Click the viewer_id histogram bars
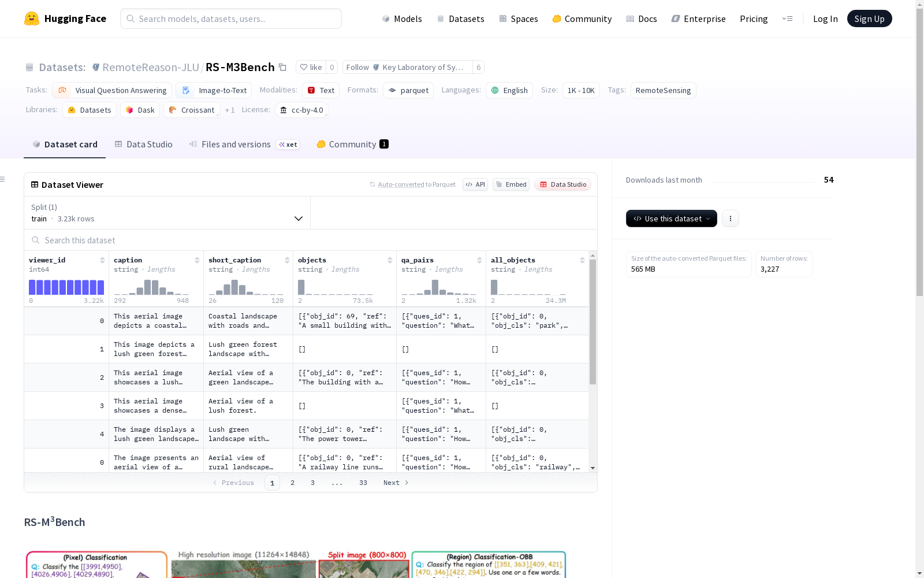The height and width of the screenshot is (578, 924). (66, 287)
